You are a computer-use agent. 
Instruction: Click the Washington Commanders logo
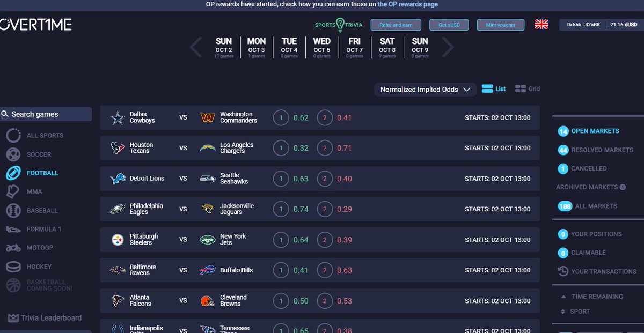point(207,117)
